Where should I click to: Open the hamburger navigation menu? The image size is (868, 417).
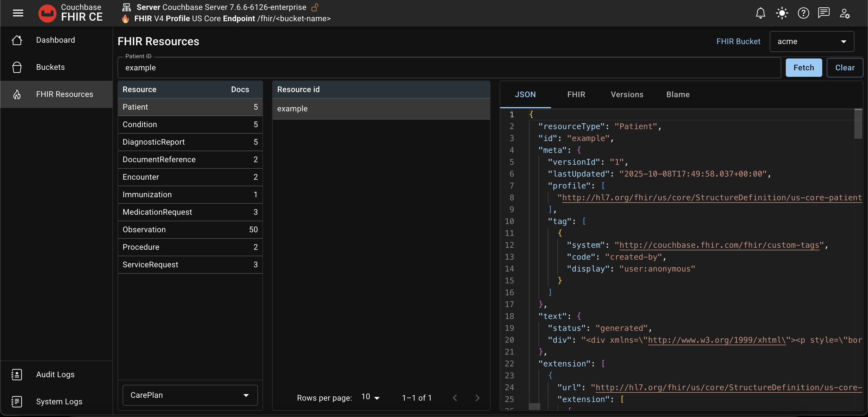click(x=18, y=13)
